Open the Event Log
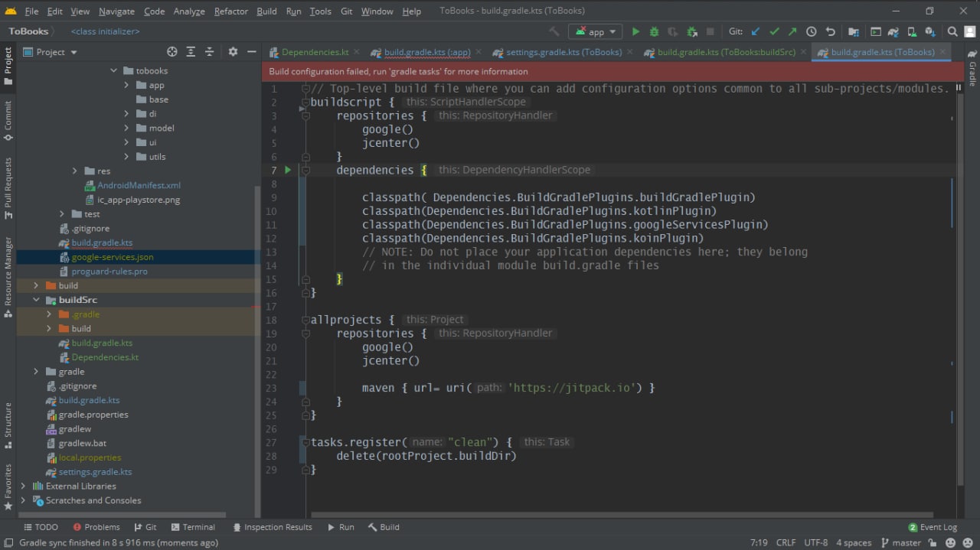 tap(933, 527)
